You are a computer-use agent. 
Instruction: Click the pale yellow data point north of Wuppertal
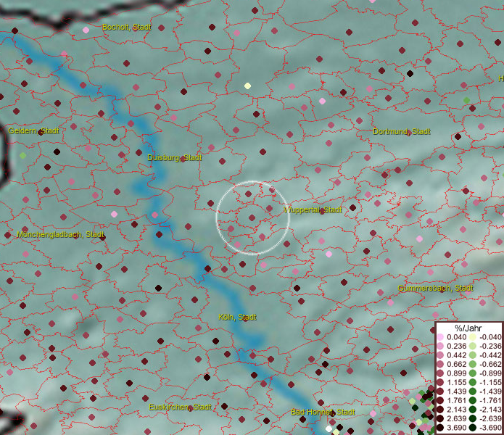247,86
